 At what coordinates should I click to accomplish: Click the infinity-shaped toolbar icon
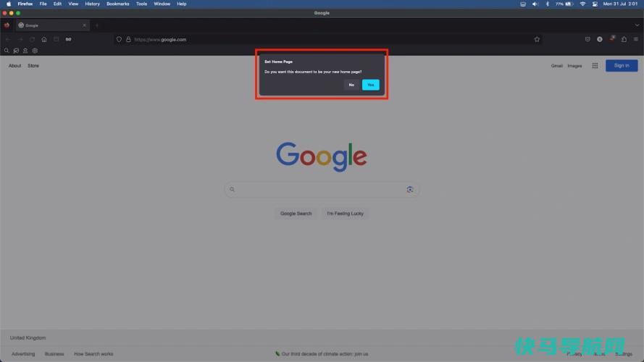pyautogui.click(x=68, y=39)
